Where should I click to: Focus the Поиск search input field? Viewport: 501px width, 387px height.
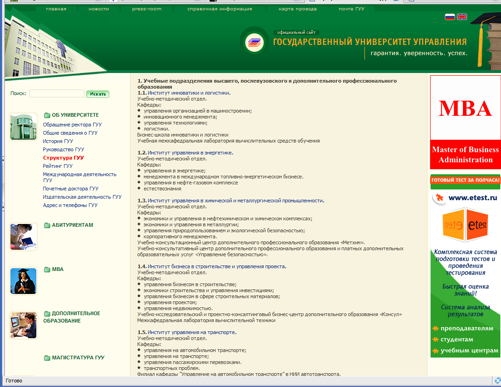(x=57, y=94)
